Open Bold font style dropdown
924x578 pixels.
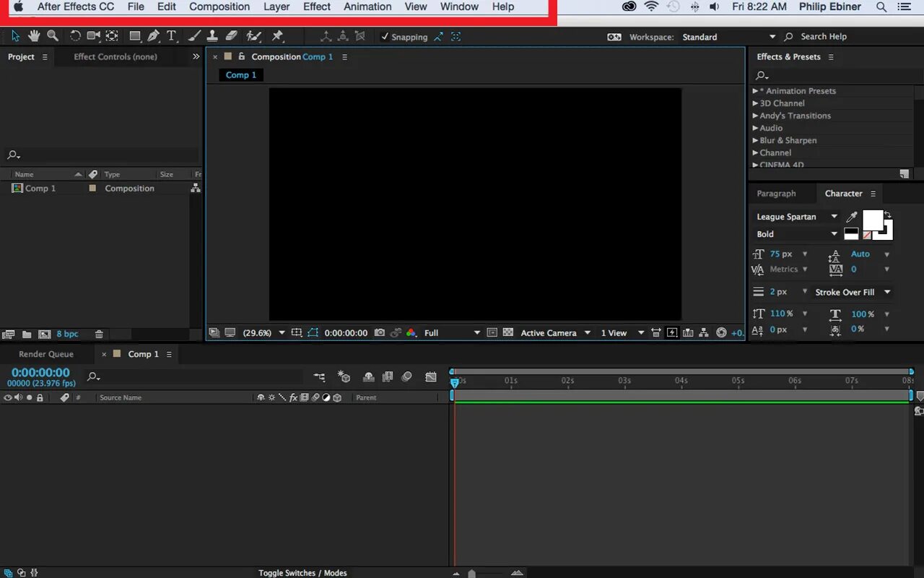coord(796,234)
